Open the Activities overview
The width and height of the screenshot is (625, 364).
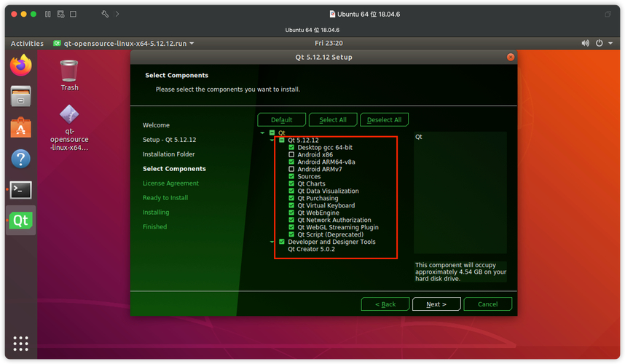point(27,44)
